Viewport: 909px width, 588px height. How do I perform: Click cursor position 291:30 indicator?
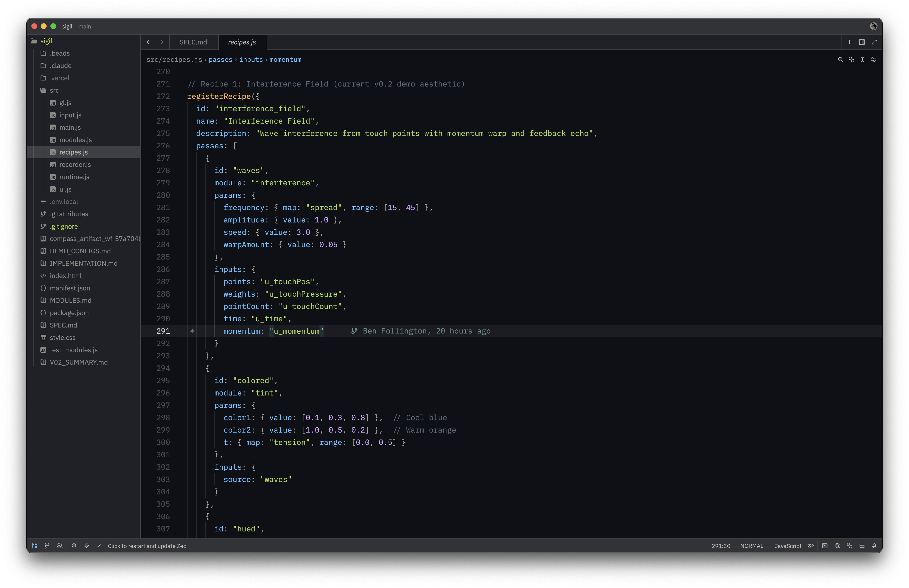720,546
